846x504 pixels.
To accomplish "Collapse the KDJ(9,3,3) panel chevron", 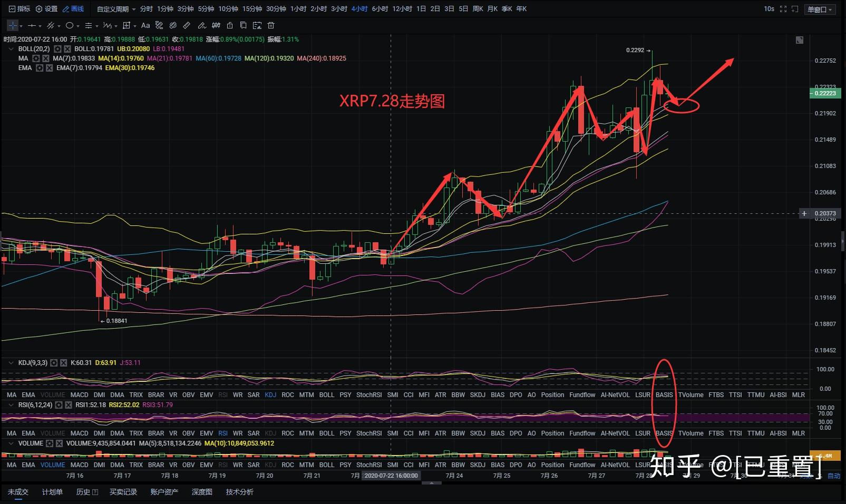I will click(11, 363).
